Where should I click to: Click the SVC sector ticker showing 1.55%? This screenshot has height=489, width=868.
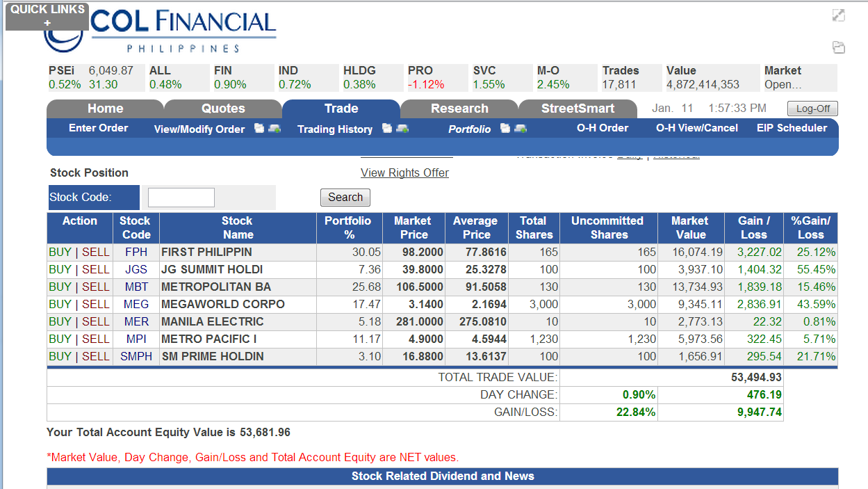502,77
